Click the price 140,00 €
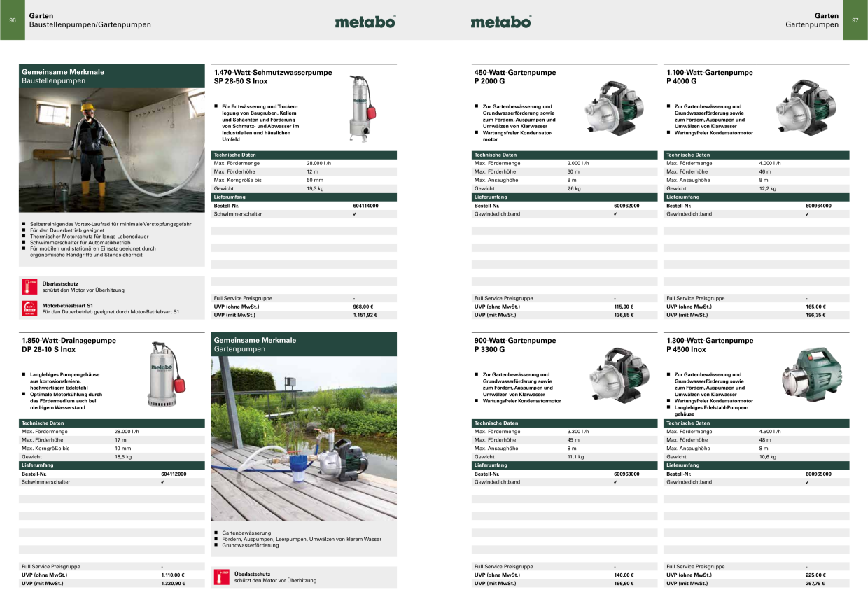Viewport: 868px width, 613px height. click(x=624, y=575)
